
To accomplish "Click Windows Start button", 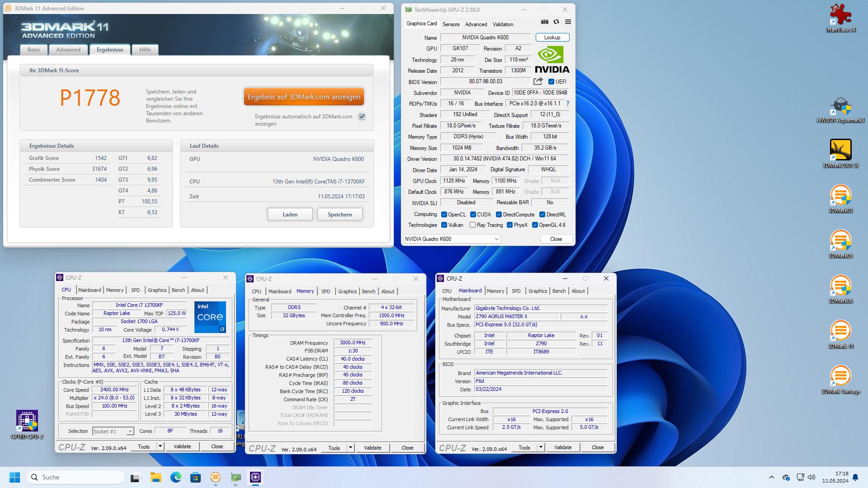I will point(14,477).
